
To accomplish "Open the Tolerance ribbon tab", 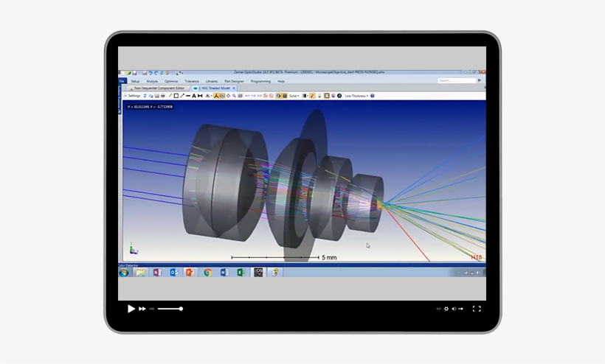I will 192,81.
